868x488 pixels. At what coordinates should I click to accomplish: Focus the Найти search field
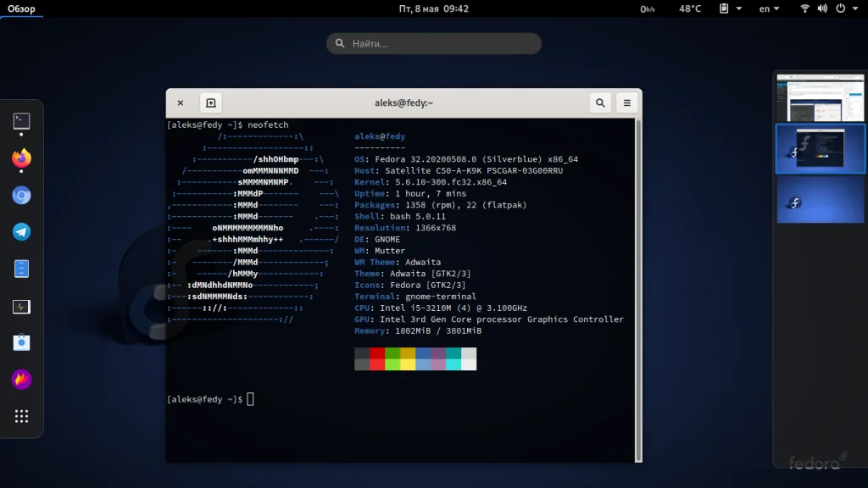[434, 43]
